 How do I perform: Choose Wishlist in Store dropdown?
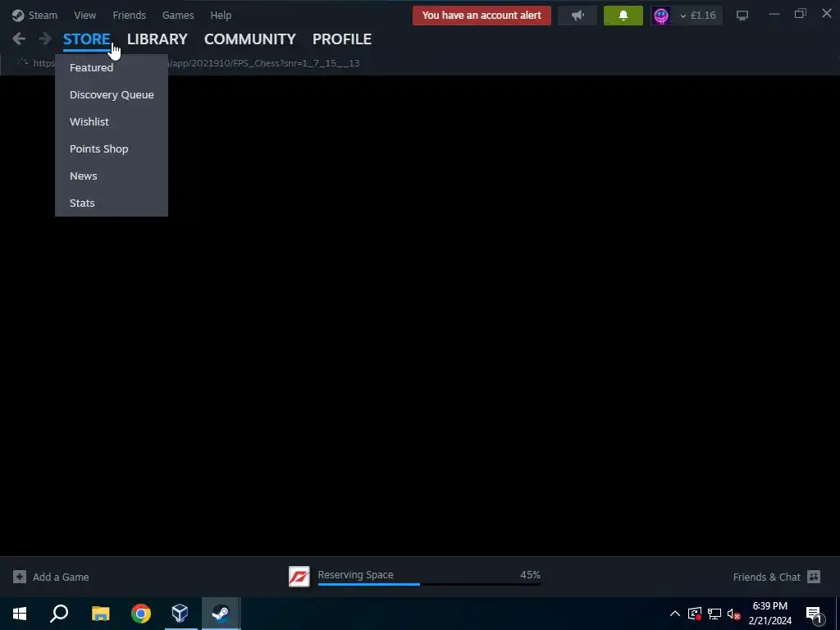pyautogui.click(x=112, y=121)
